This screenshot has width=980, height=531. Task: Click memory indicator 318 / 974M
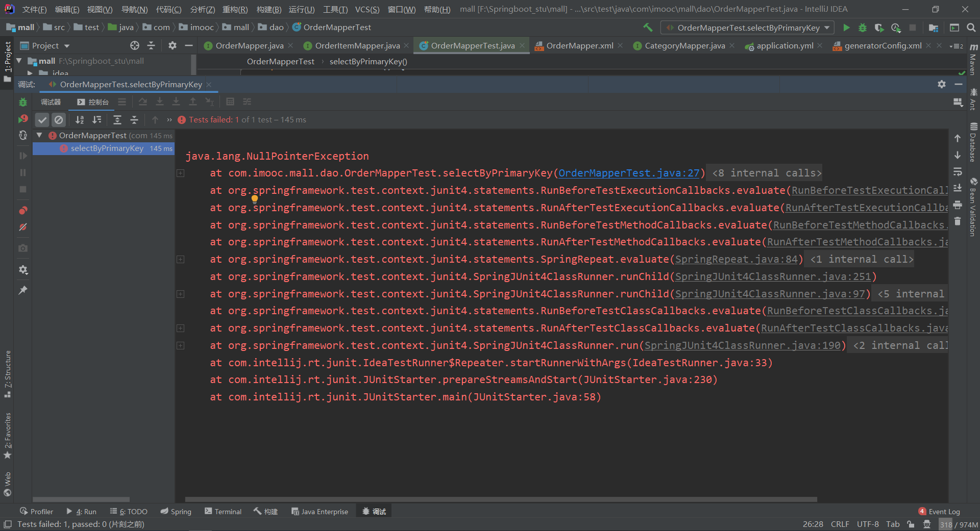[959, 524]
